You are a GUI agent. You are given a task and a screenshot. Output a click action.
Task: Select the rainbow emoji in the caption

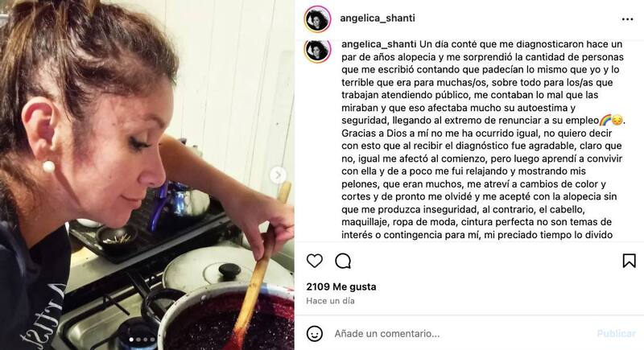pos(605,120)
